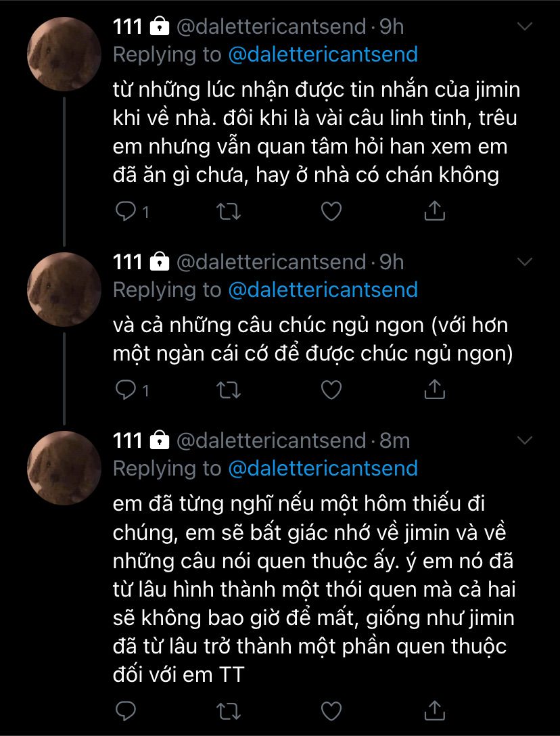Expand the options chevron on the second tweet
This screenshot has width=560, height=736.
coord(525,262)
